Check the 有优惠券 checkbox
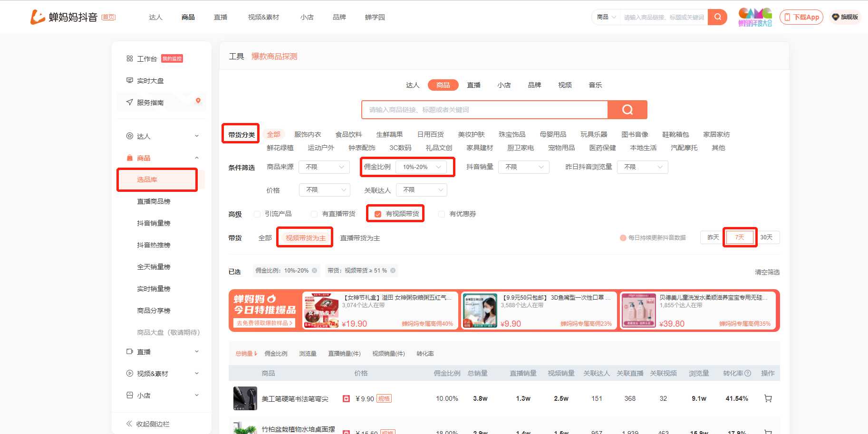868x434 pixels. pyautogui.click(x=442, y=214)
